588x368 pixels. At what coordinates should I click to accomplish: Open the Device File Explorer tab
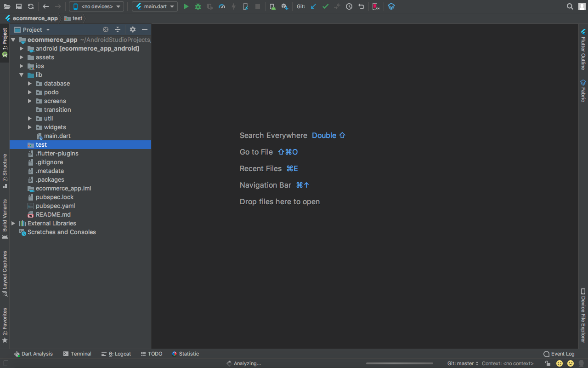[x=583, y=316]
